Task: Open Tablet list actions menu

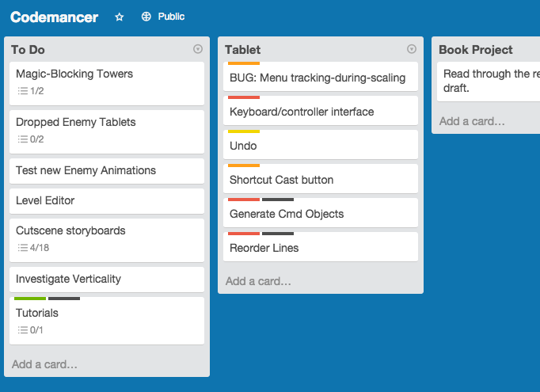Action: tap(412, 49)
